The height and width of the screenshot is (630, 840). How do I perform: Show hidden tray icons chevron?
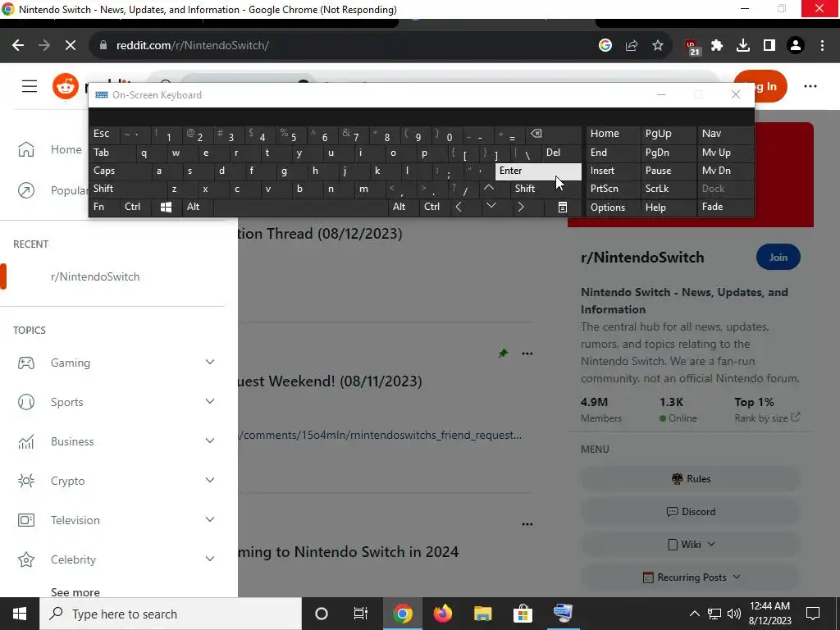[694, 614]
